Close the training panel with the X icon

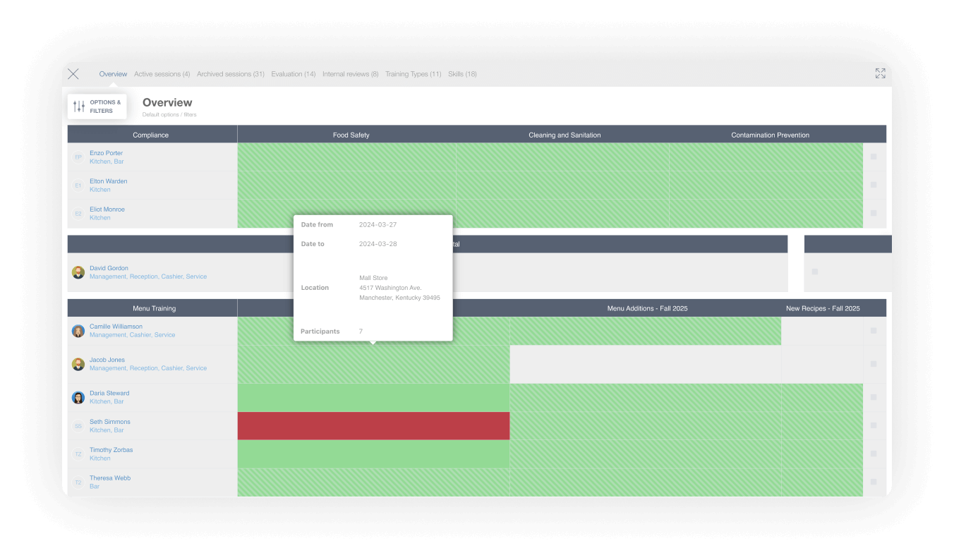pyautogui.click(x=73, y=74)
